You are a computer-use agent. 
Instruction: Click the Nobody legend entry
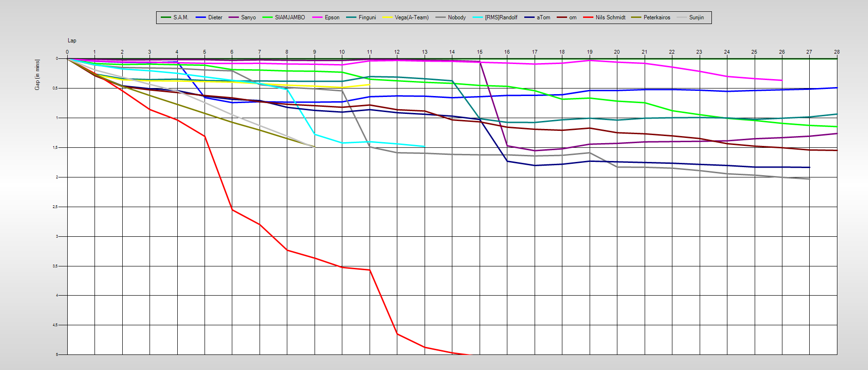pyautogui.click(x=457, y=17)
